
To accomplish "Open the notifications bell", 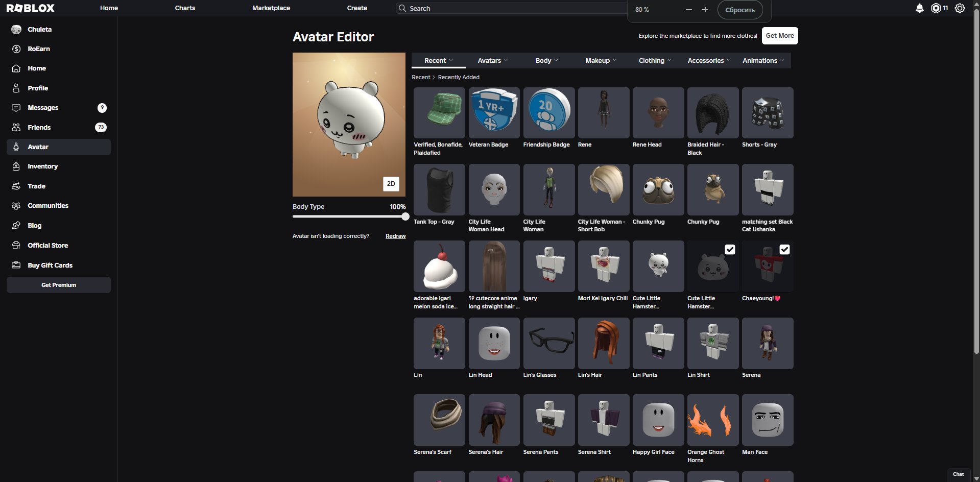I will [x=920, y=8].
